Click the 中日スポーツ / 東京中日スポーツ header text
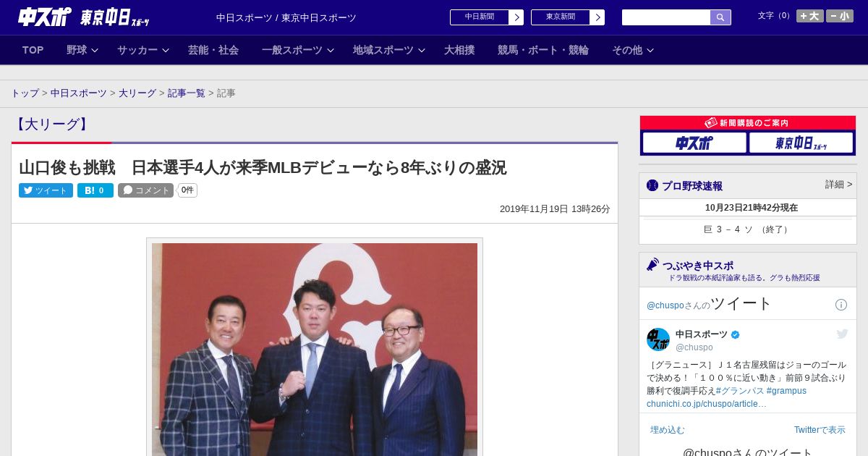Viewport: 868px width, 456px height. [x=286, y=18]
